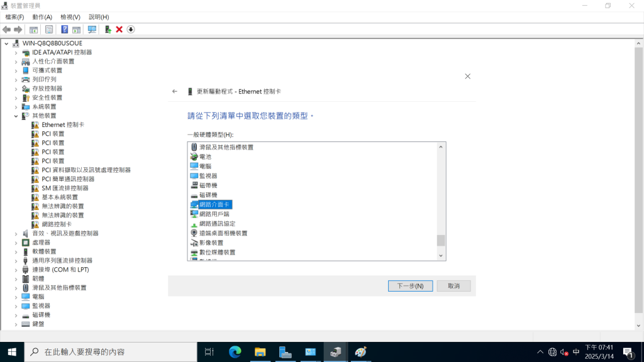The height and width of the screenshot is (362, 644).
Task: Click the 取消 button
Action: pyautogui.click(x=453, y=286)
